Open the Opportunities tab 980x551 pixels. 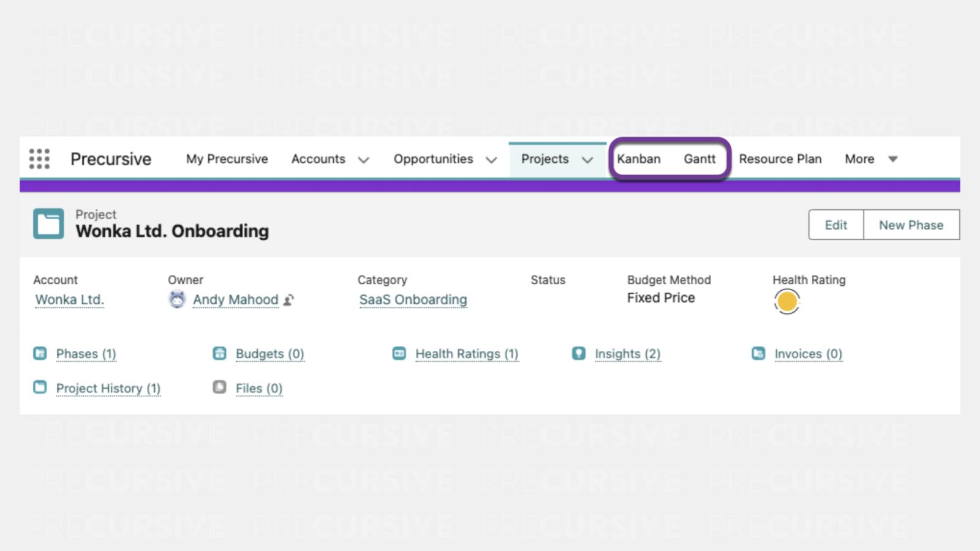(x=433, y=159)
